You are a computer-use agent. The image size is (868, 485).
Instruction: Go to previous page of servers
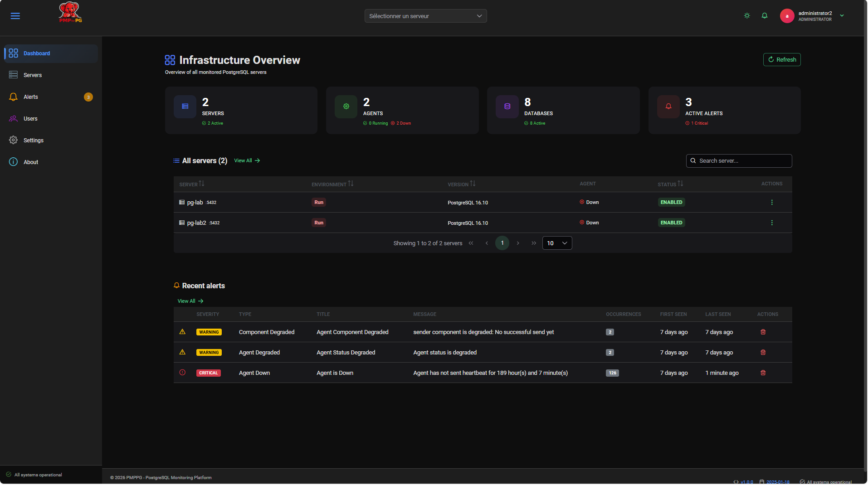click(487, 243)
